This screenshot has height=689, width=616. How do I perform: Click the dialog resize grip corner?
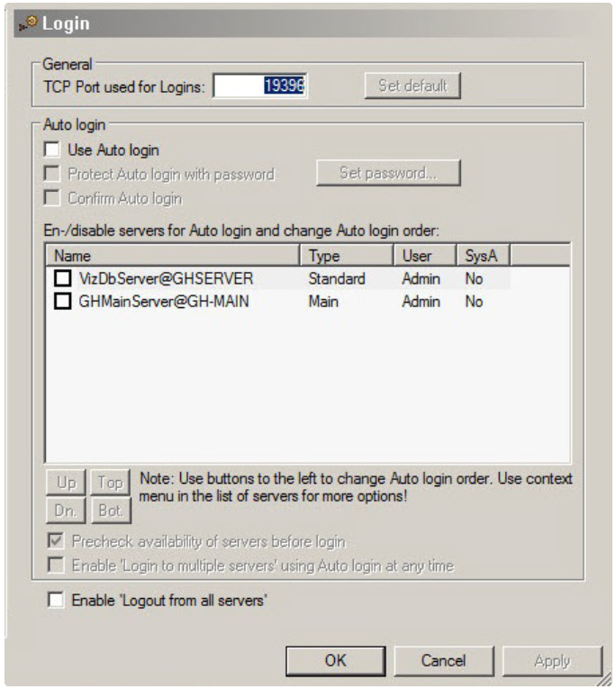point(605,679)
